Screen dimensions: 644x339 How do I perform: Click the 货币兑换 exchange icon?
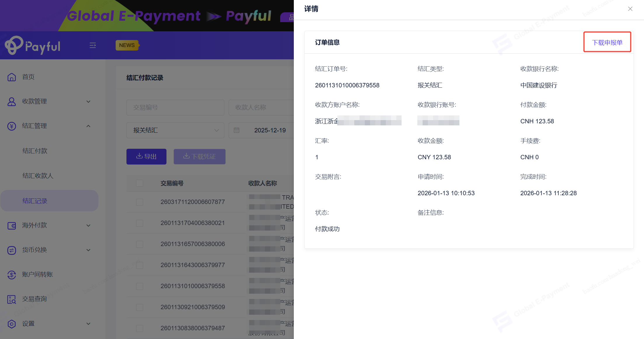[12, 250]
